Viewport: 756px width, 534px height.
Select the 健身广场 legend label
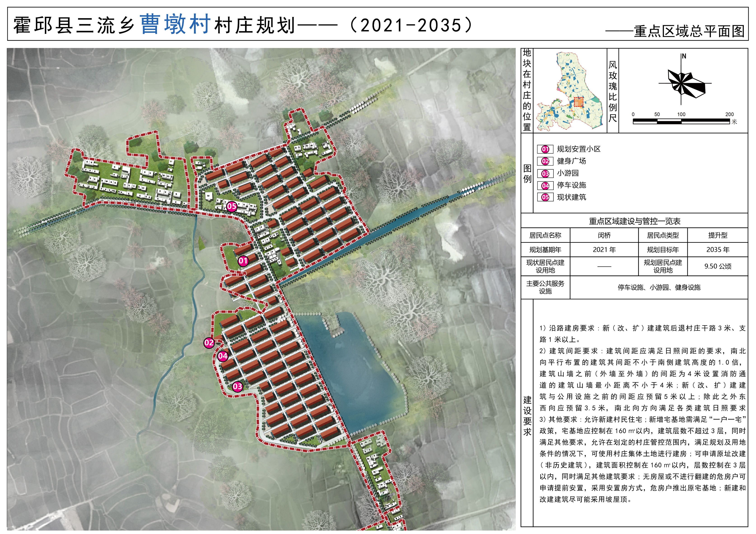point(571,161)
